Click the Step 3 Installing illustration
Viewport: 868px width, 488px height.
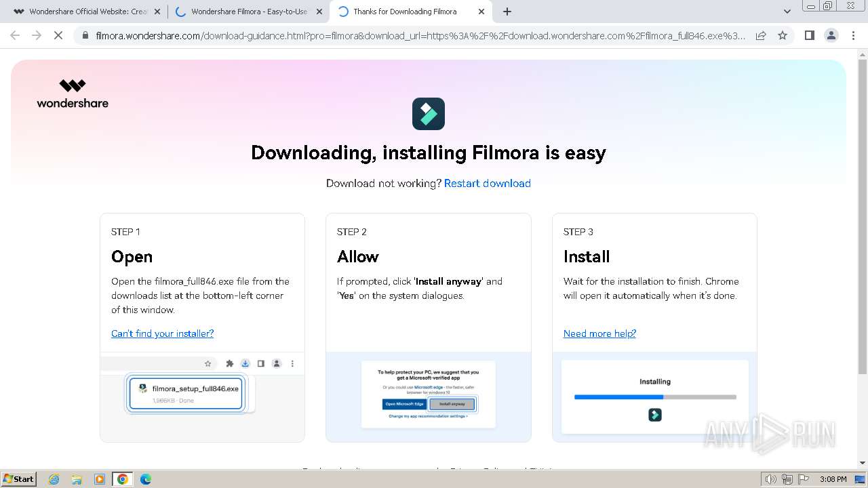coord(654,396)
